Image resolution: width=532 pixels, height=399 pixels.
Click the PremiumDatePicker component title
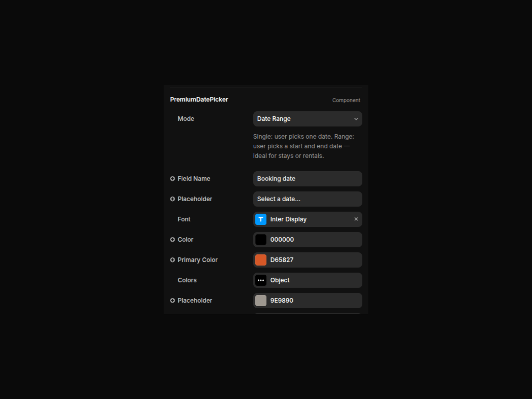pyautogui.click(x=199, y=99)
